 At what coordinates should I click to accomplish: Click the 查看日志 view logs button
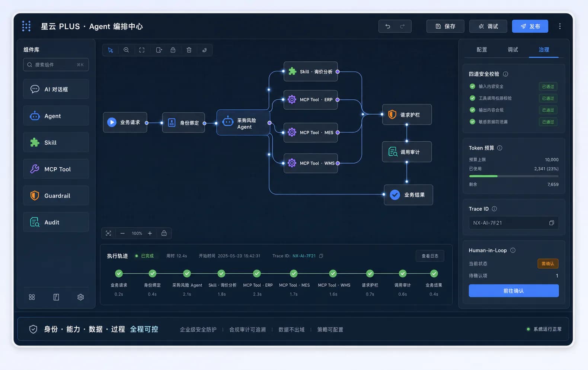click(430, 256)
